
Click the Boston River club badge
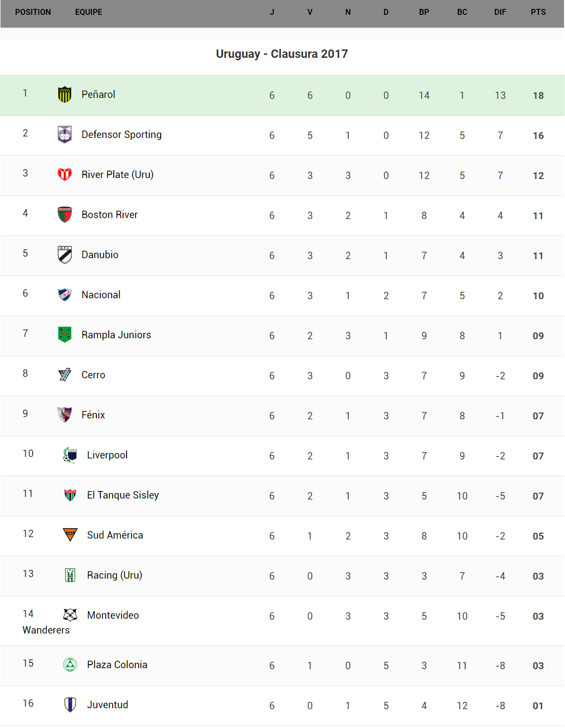pyautogui.click(x=65, y=215)
